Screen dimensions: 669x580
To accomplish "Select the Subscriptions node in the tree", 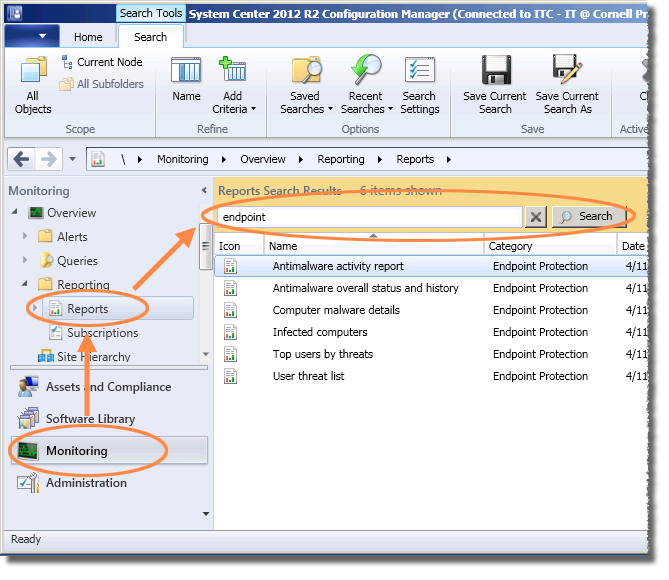I will (93, 333).
